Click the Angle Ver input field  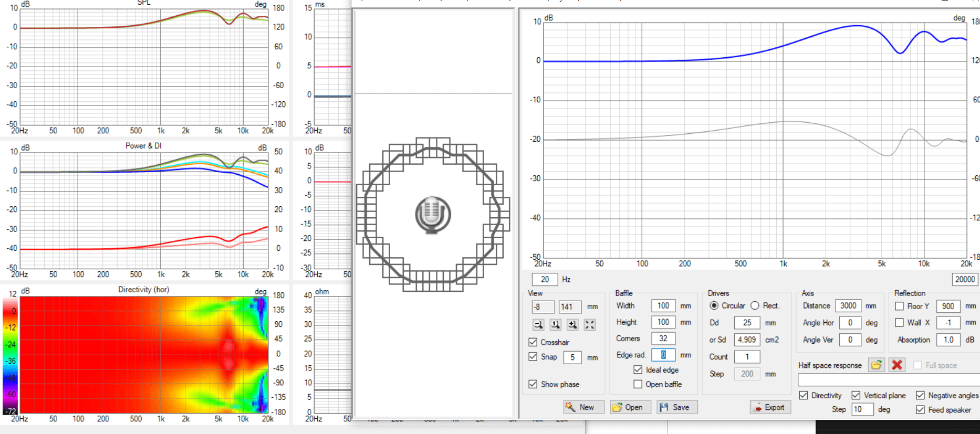click(850, 340)
